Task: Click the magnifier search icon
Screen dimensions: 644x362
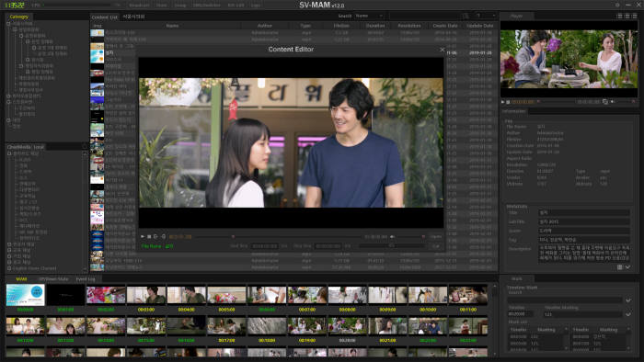Action: (466, 16)
